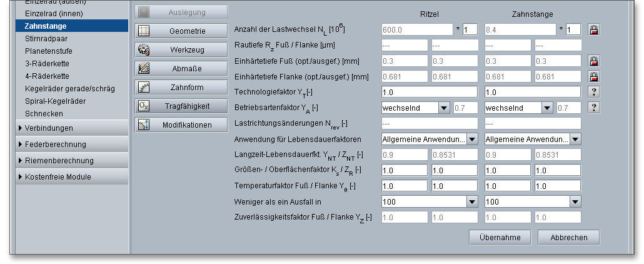Click the Werkzeug gear-wheel icon
The height and width of the screenshot is (264, 644).
[143, 49]
